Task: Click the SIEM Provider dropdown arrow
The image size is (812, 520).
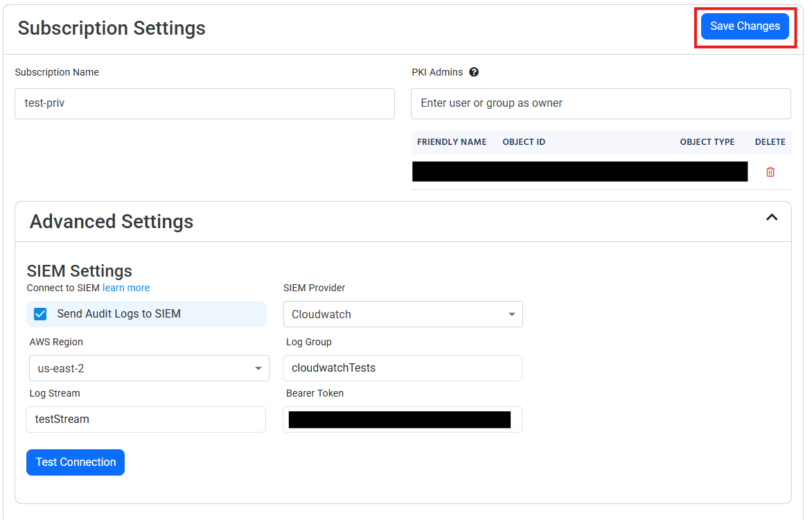Action: coord(513,314)
